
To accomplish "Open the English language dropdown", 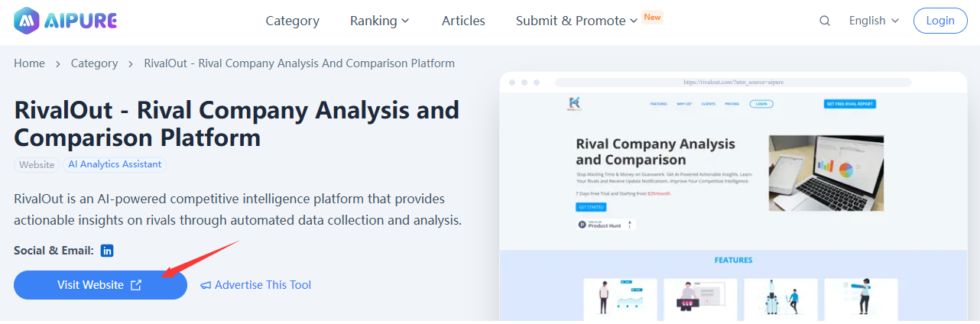I will pyautogui.click(x=874, y=21).
